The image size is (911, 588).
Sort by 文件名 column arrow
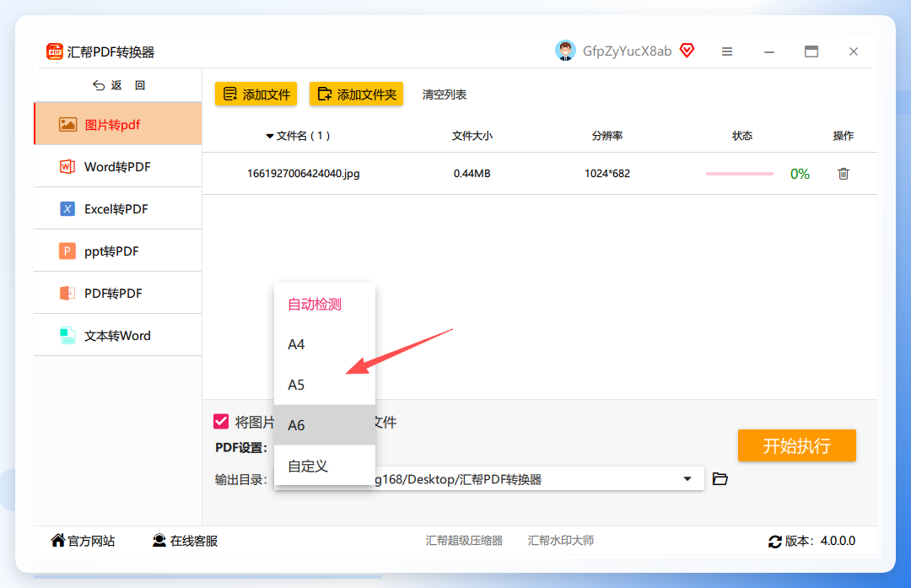pos(270,136)
